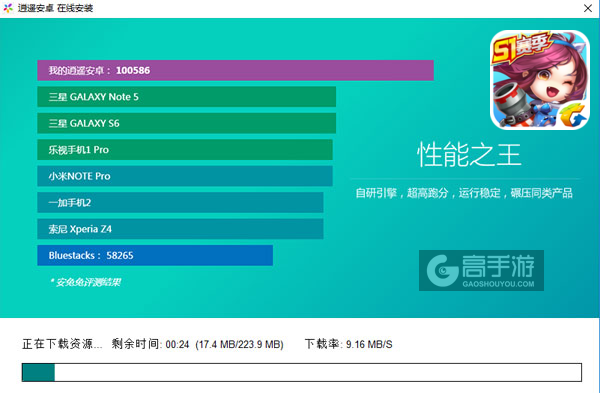Select the 索尼 Xperia Z4 bar
The width and height of the screenshot is (600, 393).
(180, 229)
